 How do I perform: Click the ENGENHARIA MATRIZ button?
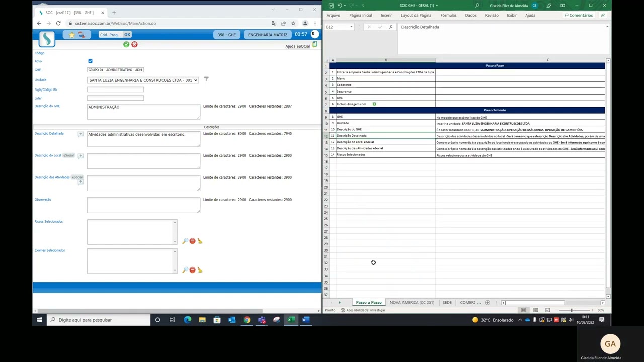(268, 35)
